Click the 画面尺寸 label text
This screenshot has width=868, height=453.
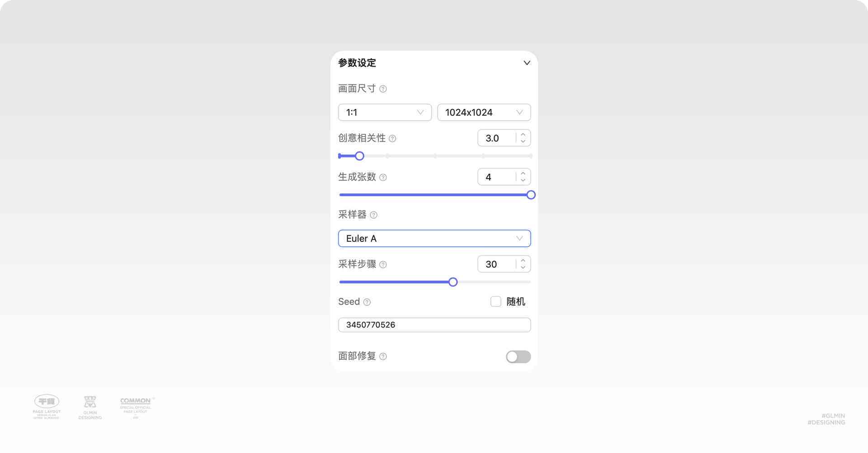pos(357,88)
